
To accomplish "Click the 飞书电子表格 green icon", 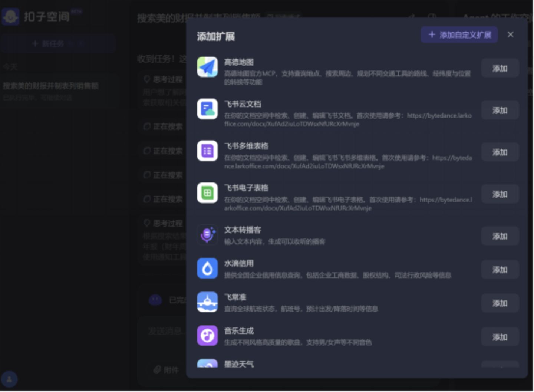I will tap(207, 193).
